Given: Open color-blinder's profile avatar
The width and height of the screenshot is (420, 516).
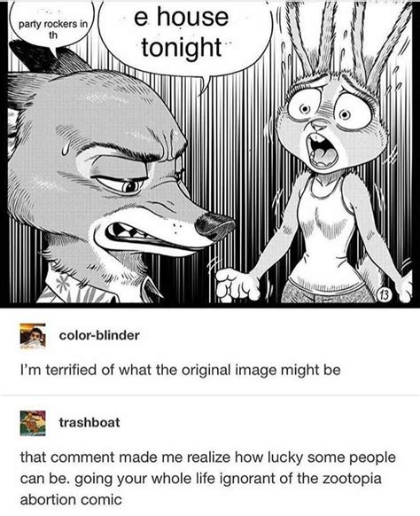Looking at the screenshot, I should [x=33, y=335].
